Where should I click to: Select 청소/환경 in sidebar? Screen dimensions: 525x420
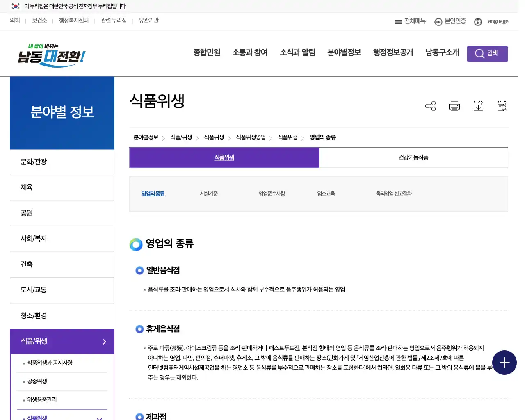tap(62, 316)
